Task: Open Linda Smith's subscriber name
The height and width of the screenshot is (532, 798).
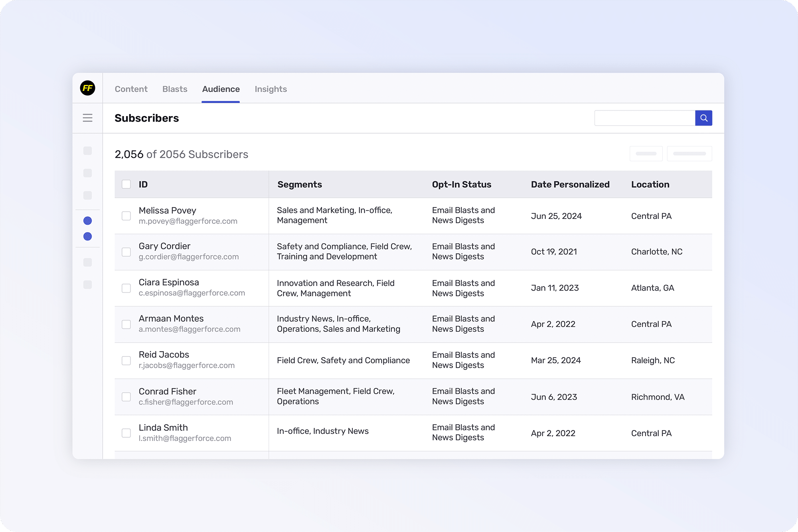Action: point(163,428)
